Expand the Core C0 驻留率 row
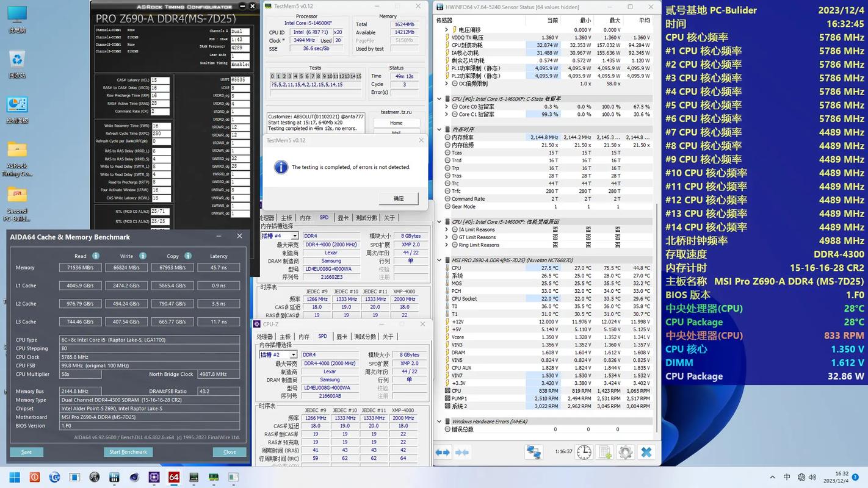Viewport: 868px width, 488px height. pyautogui.click(x=447, y=106)
